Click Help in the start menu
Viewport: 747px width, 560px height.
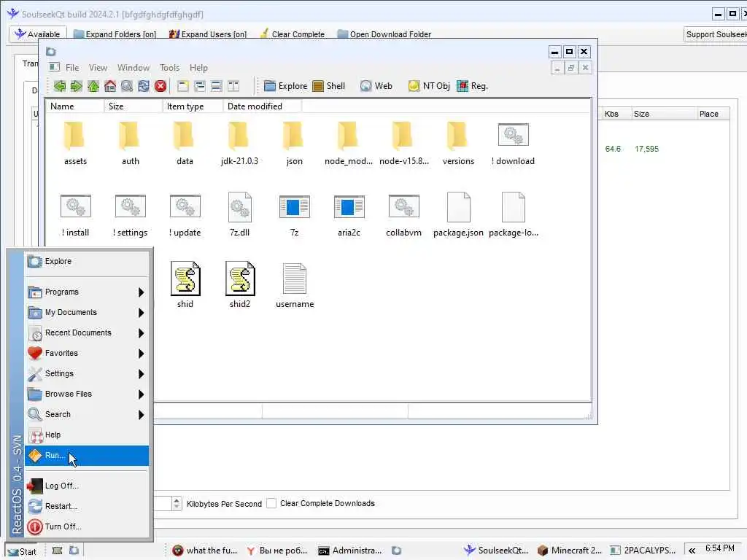tap(87, 435)
